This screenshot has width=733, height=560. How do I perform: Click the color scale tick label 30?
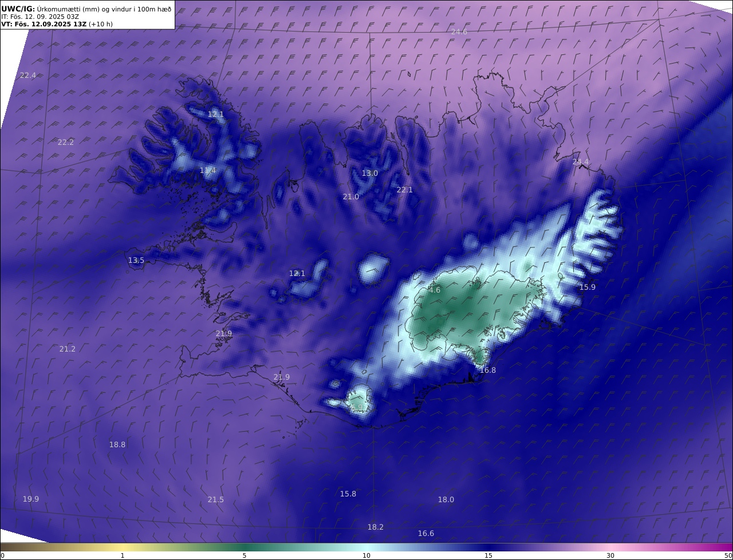click(610, 555)
